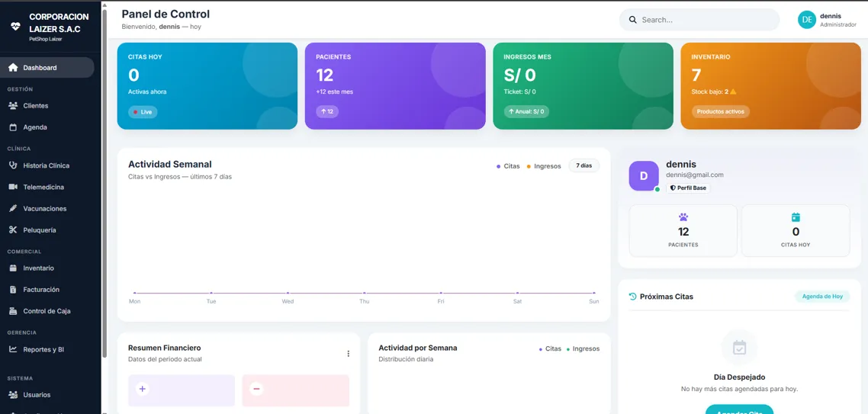868x414 pixels.
Task: Click the heartbeat logo icon beside Corporacion Laizer
Action: pyautogui.click(x=15, y=26)
